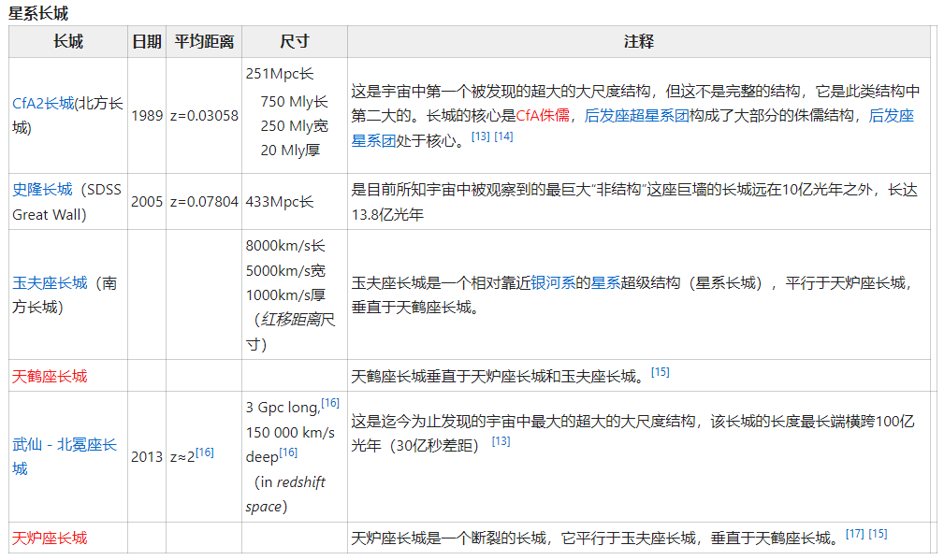Open citation [17] in the 天炉座长城 row

pos(854,534)
